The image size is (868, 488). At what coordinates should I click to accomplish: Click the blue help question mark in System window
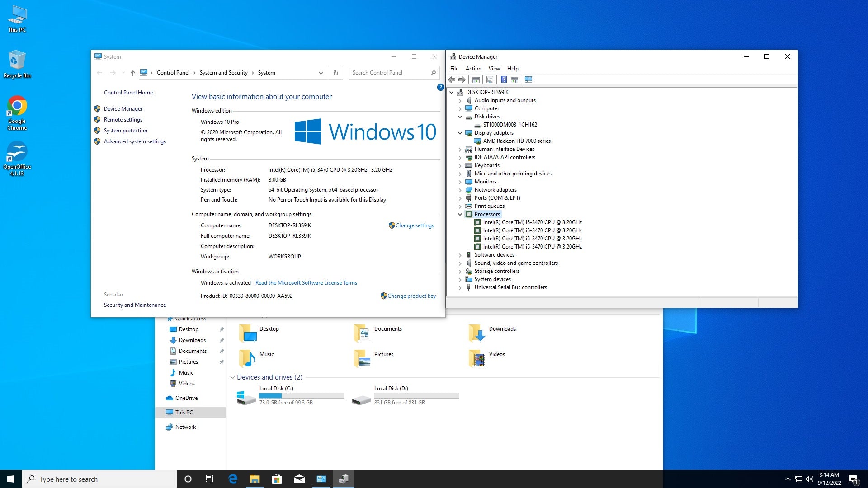coord(440,87)
